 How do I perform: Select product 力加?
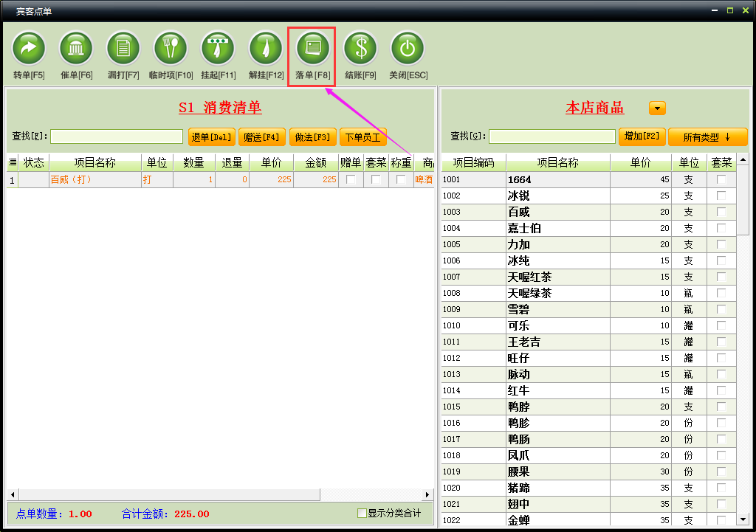click(519, 244)
